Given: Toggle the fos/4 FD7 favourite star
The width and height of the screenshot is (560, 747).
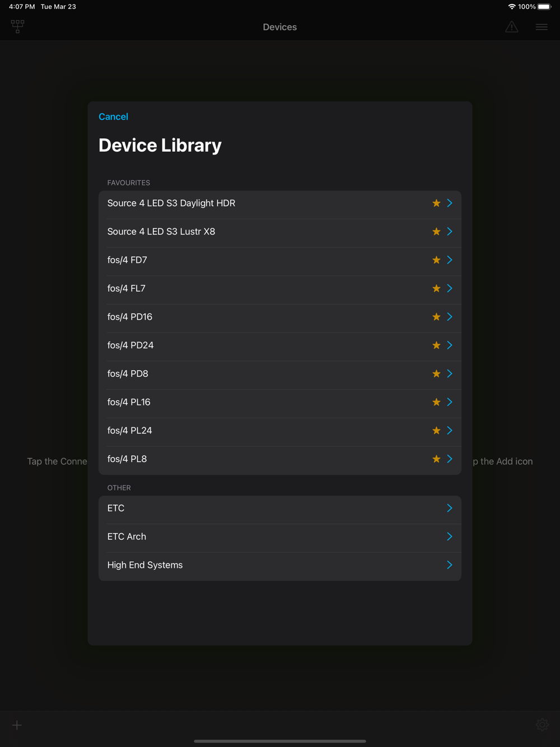Looking at the screenshot, I should click(x=436, y=260).
